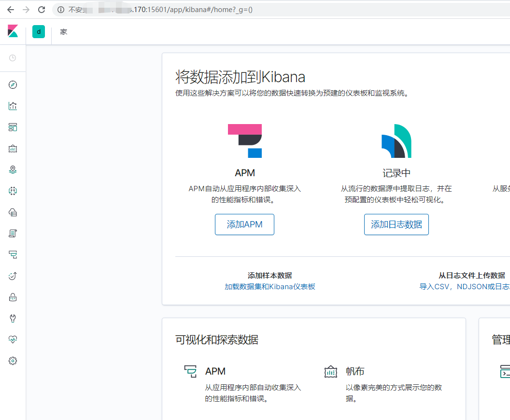
Task: Click the 可视化和探索数据 heading
Action: coord(217,340)
